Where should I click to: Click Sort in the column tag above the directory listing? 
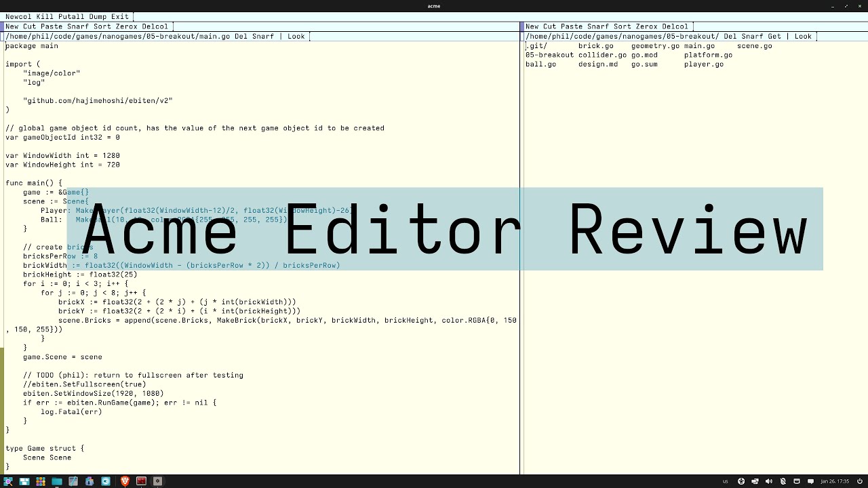point(622,26)
